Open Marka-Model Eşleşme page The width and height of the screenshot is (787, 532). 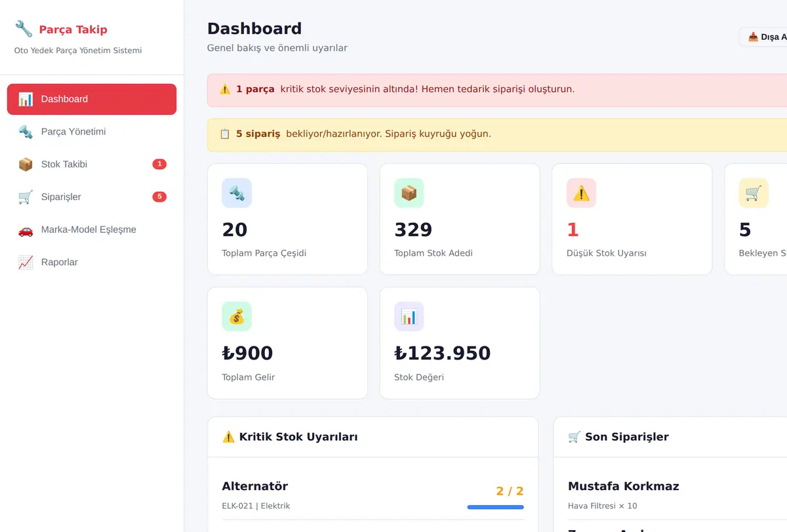[92, 230]
